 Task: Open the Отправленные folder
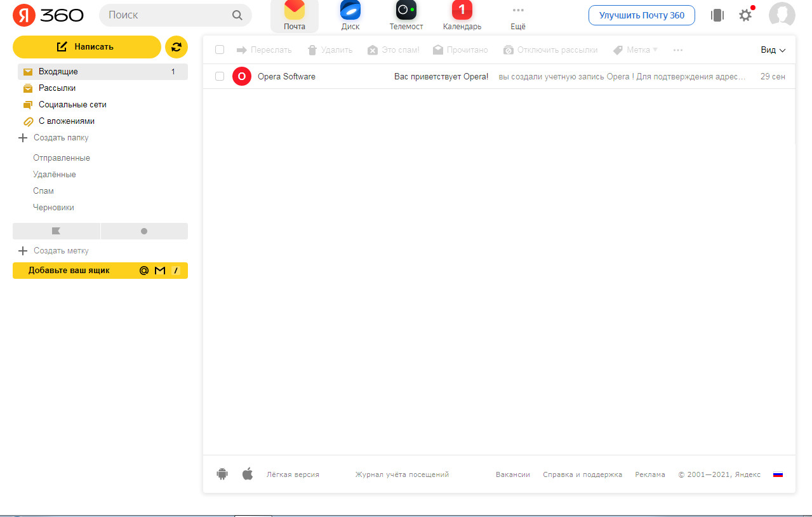[x=62, y=158]
